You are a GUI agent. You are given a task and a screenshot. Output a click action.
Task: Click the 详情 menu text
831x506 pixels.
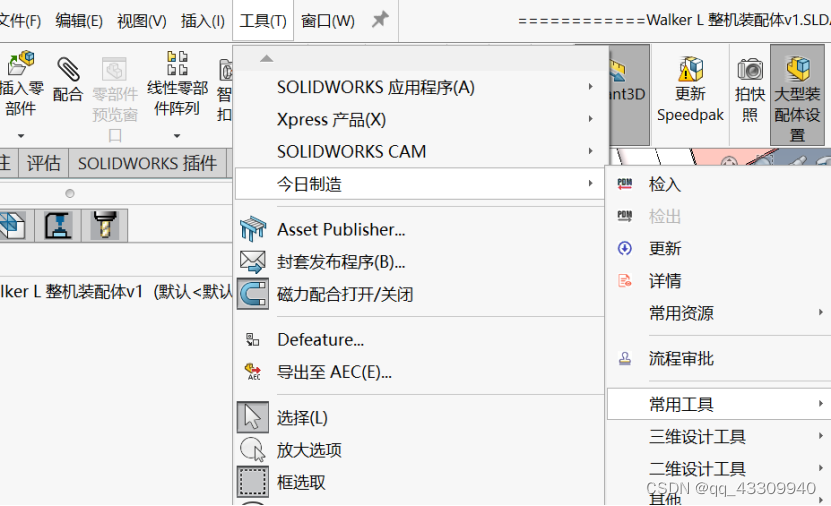click(x=665, y=280)
